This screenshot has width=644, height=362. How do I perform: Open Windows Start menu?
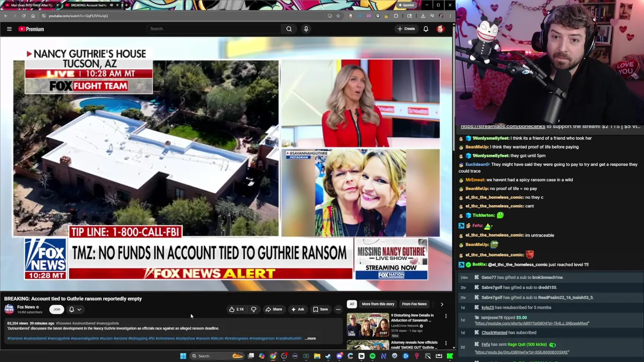183,356
